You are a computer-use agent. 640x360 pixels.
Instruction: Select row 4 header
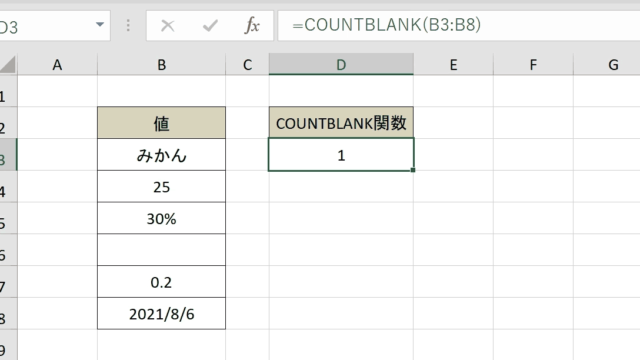[x=8, y=187]
